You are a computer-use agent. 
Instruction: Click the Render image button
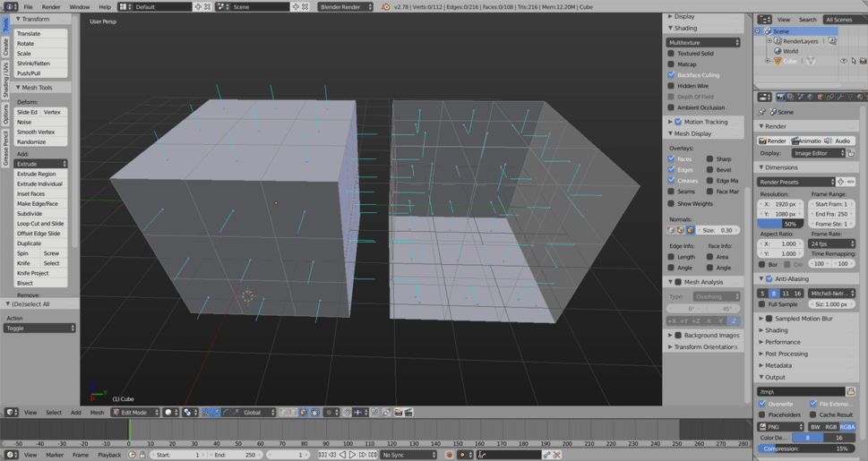pos(773,141)
